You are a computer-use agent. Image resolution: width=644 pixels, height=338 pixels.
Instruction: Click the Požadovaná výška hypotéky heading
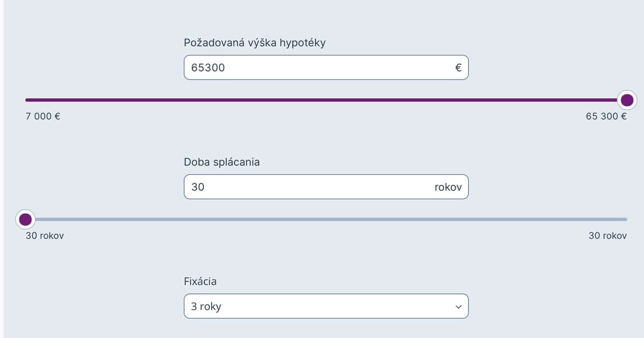click(x=256, y=42)
